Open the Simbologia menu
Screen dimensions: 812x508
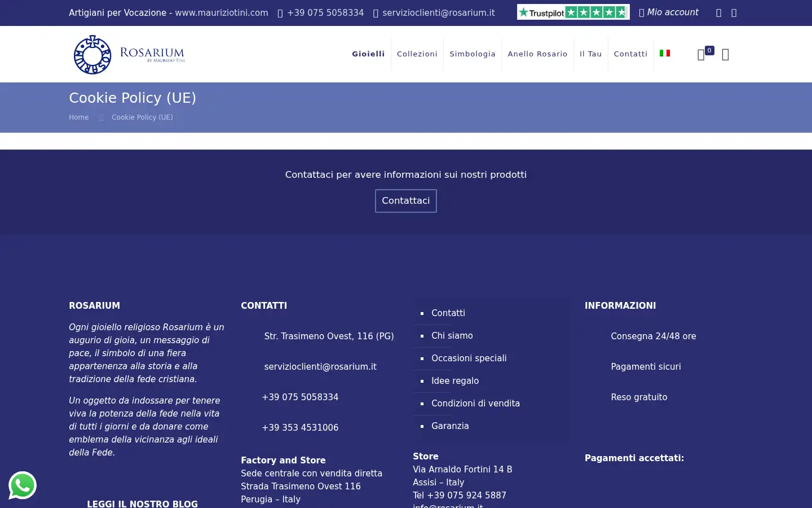pyautogui.click(x=473, y=54)
